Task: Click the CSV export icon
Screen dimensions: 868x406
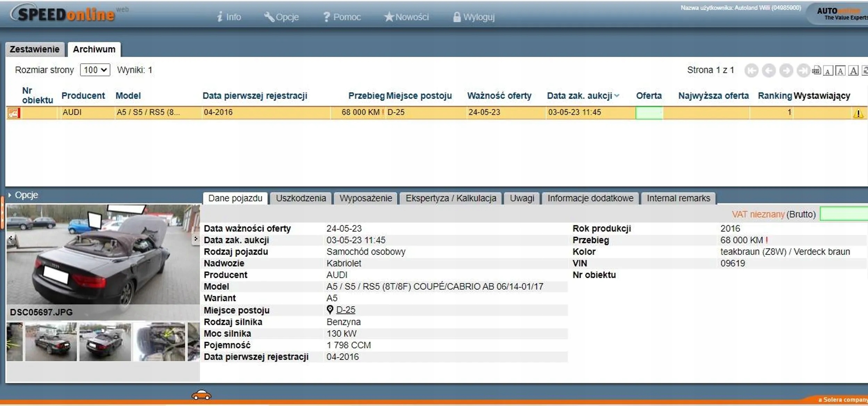Action: coord(816,71)
